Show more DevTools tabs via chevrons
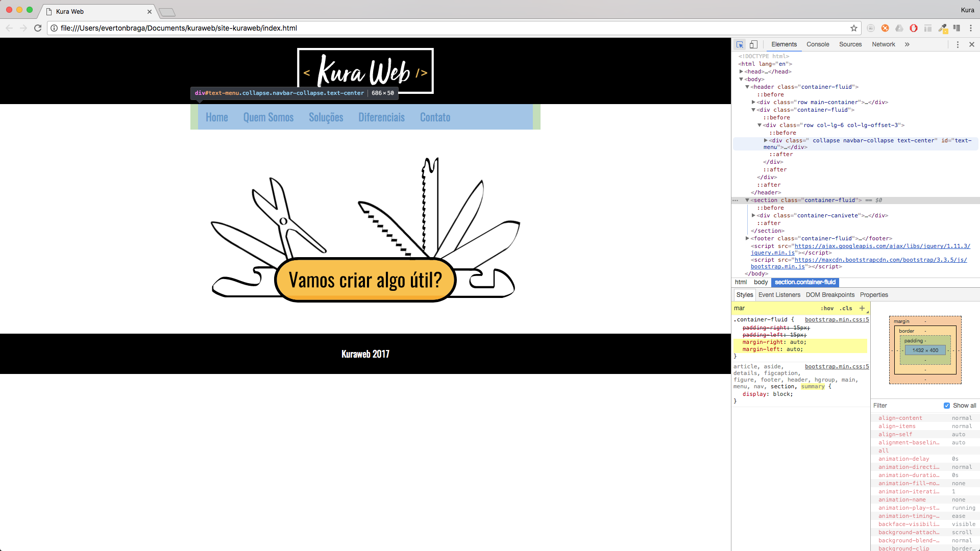This screenshot has height=551, width=980. tap(907, 44)
